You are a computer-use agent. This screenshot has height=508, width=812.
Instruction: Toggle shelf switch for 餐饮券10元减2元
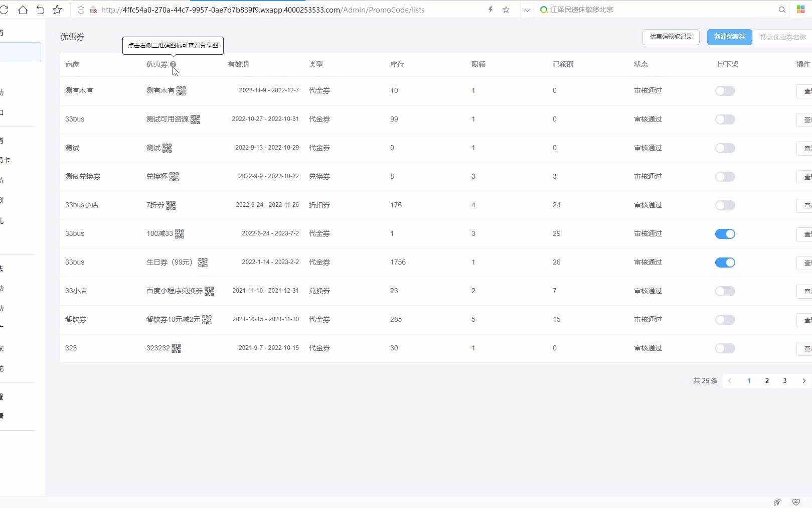[x=725, y=320]
